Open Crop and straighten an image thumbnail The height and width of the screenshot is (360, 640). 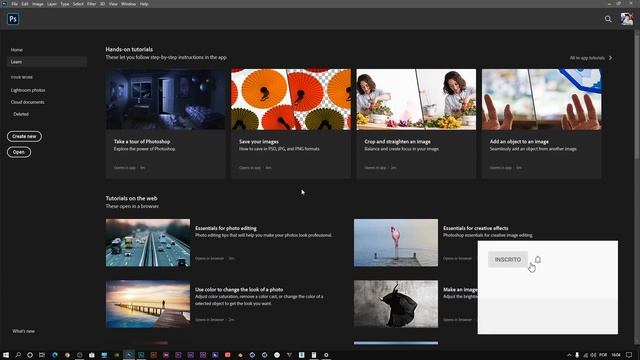(416, 99)
